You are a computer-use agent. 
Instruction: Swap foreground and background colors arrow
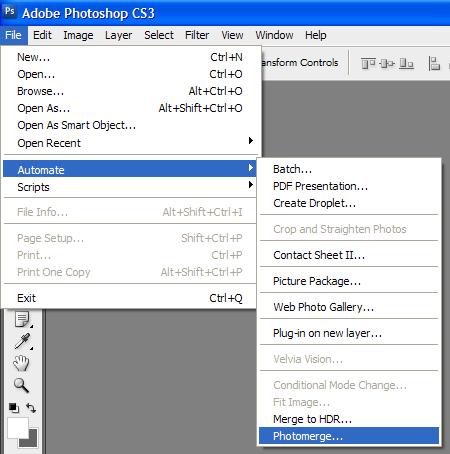tap(31, 408)
